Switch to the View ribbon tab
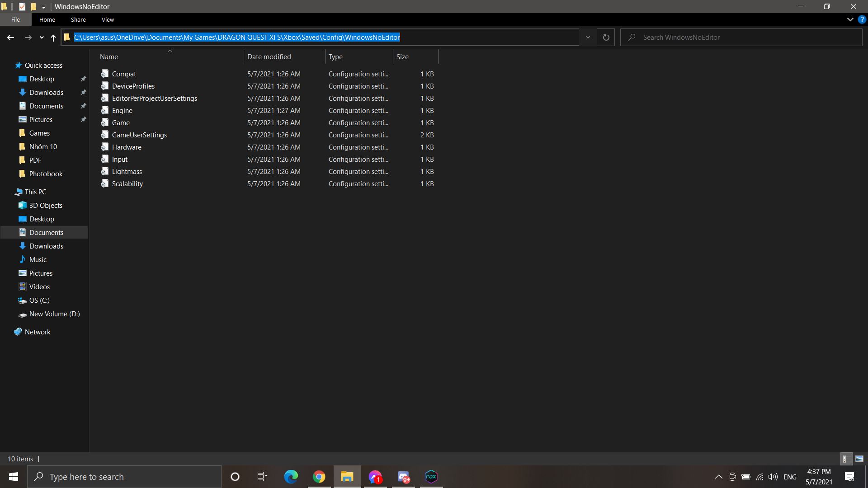The image size is (868, 488). (x=108, y=19)
